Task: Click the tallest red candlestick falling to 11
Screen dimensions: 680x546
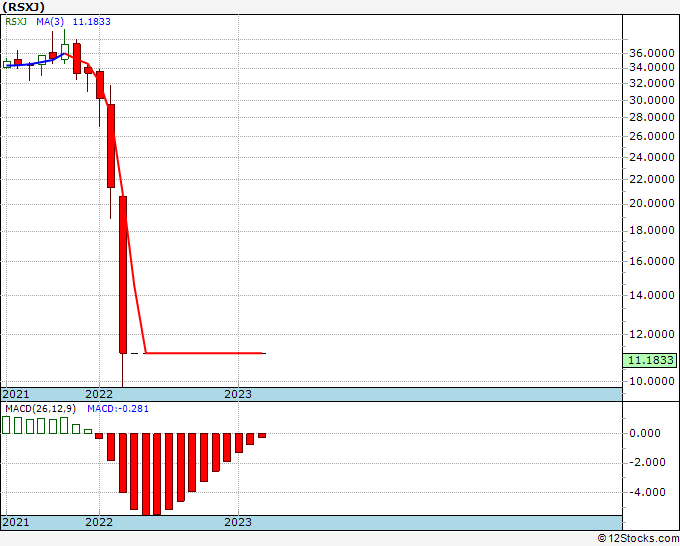Action: point(123,275)
